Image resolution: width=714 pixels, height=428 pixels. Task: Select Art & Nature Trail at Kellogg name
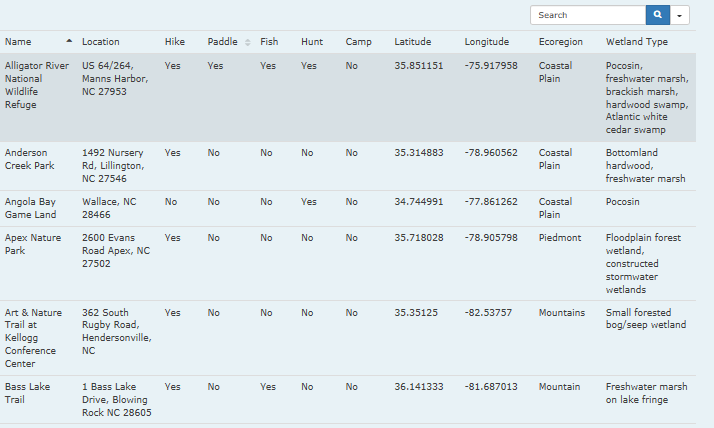pyautogui.click(x=33, y=338)
